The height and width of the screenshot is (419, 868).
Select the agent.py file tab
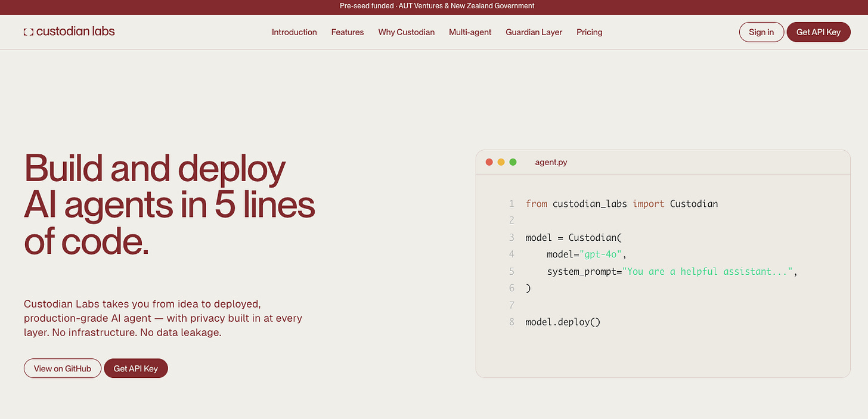click(551, 162)
